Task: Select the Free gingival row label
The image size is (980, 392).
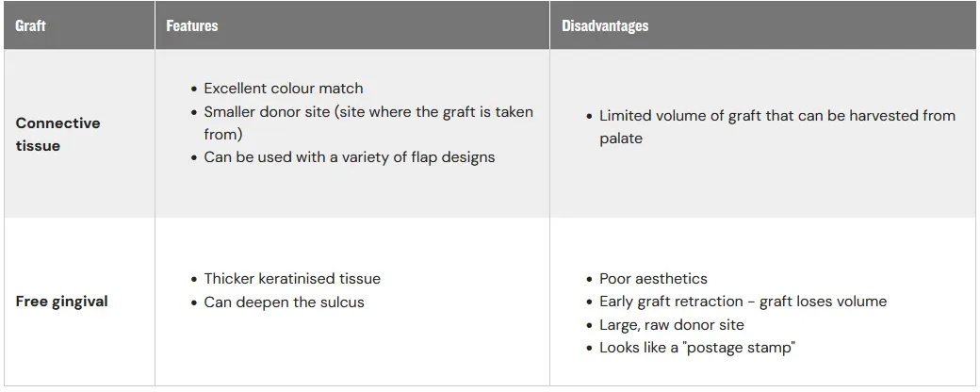Action: (x=62, y=302)
